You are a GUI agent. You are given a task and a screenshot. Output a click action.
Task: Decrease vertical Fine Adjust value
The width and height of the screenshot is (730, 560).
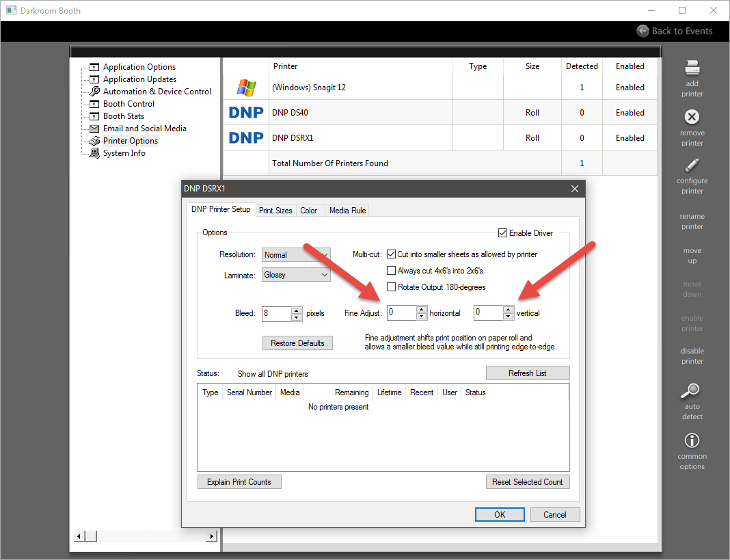tap(509, 317)
